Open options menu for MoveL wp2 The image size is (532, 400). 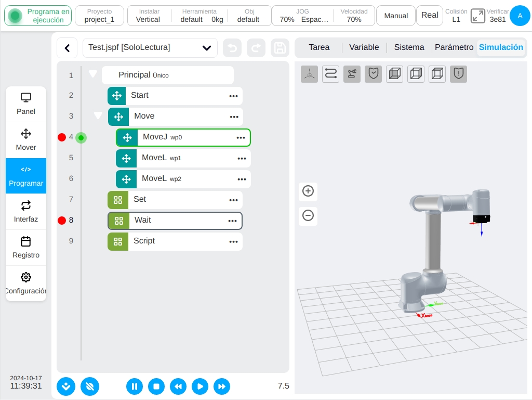tap(242, 179)
